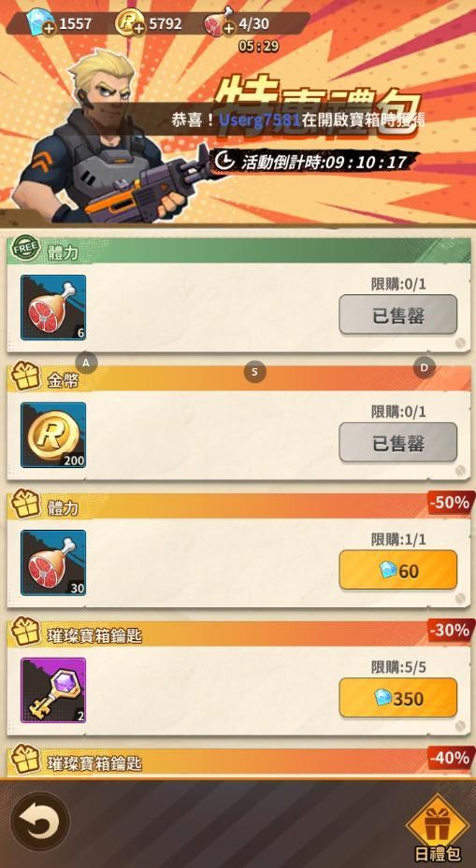Tap the 200 gold coin item icon

click(53, 435)
